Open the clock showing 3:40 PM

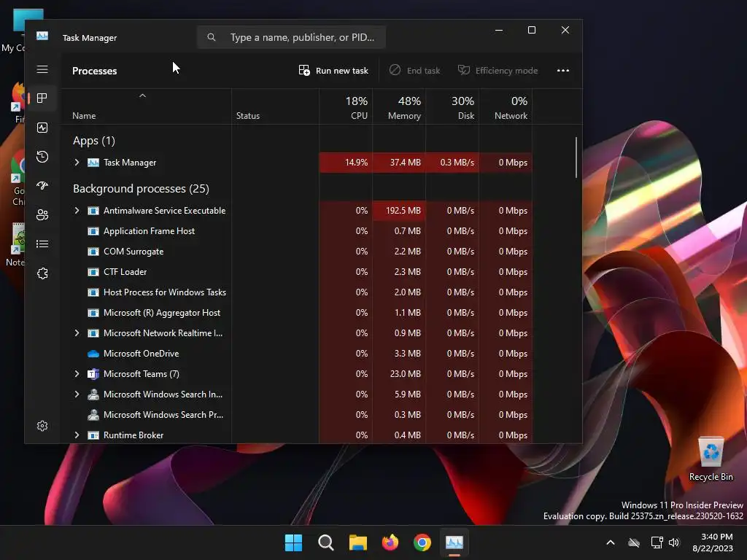click(x=713, y=542)
